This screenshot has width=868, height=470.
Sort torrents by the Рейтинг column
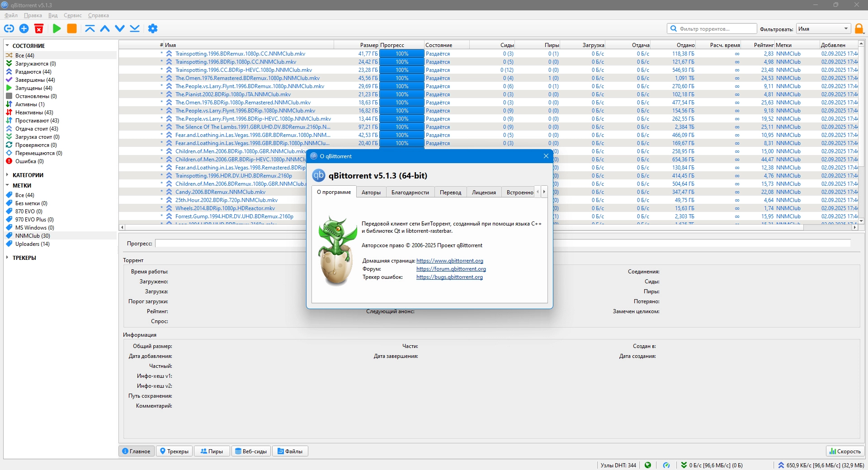(x=758, y=45)
